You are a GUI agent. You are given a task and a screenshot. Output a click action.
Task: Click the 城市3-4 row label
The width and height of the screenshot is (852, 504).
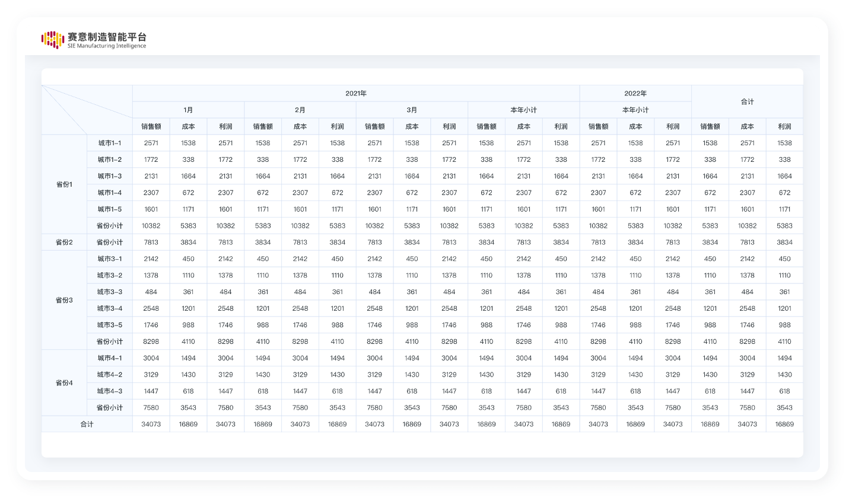[110, 308]
